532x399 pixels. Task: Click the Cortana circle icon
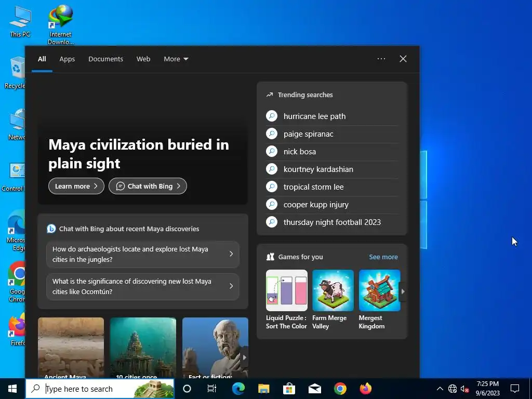(187, 389)
